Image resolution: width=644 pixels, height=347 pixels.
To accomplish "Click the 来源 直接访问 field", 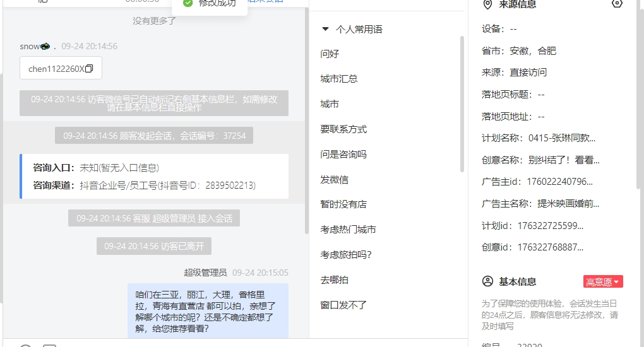I will tap(514, 73).
